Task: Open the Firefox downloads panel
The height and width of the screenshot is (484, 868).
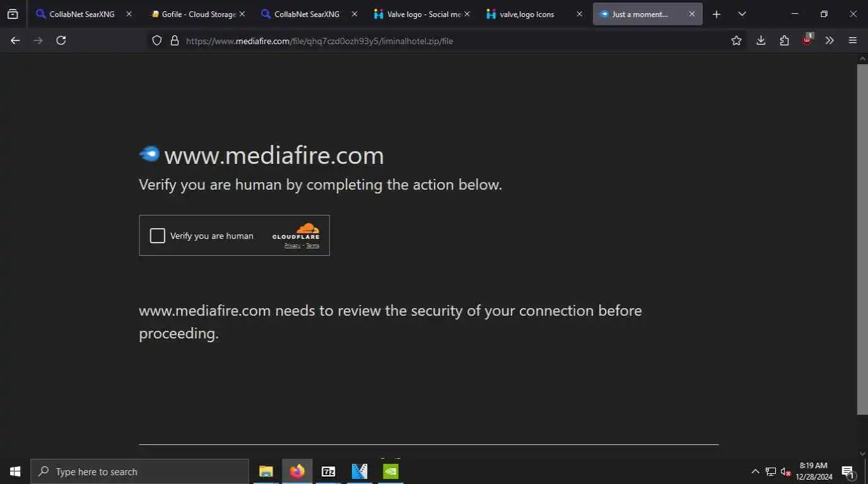Action: (x=761, y=40)
